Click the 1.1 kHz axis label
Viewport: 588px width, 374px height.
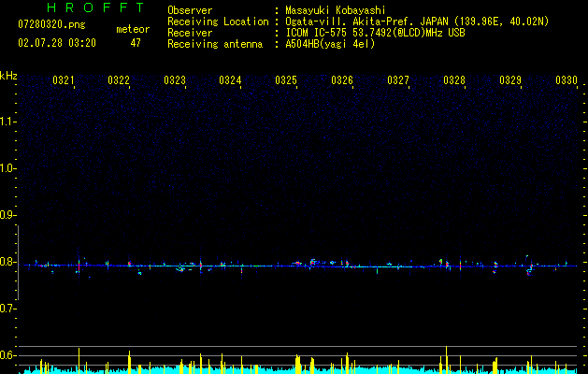[7, 122]
